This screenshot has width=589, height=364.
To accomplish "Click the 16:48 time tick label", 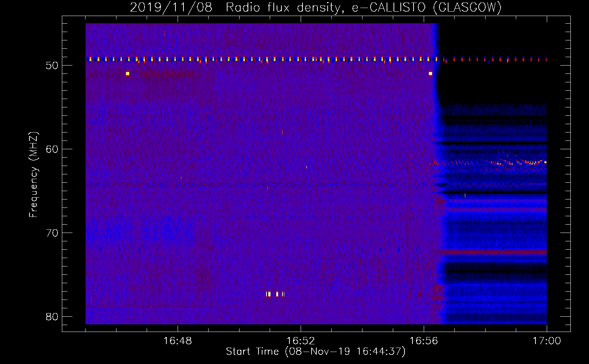I will coord(178,341).
